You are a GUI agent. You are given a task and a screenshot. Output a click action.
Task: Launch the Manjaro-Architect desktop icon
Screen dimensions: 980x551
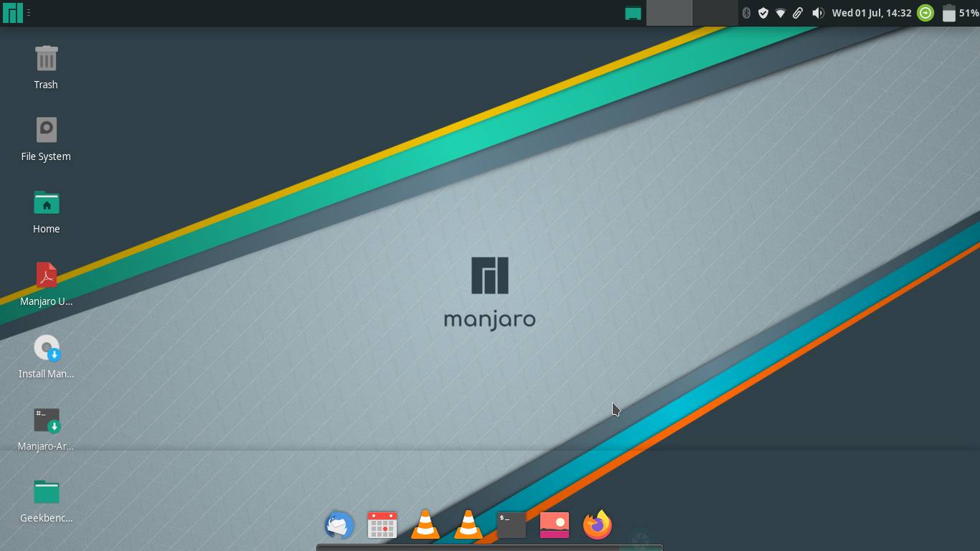pyautogui.click(x=46, y=429)
